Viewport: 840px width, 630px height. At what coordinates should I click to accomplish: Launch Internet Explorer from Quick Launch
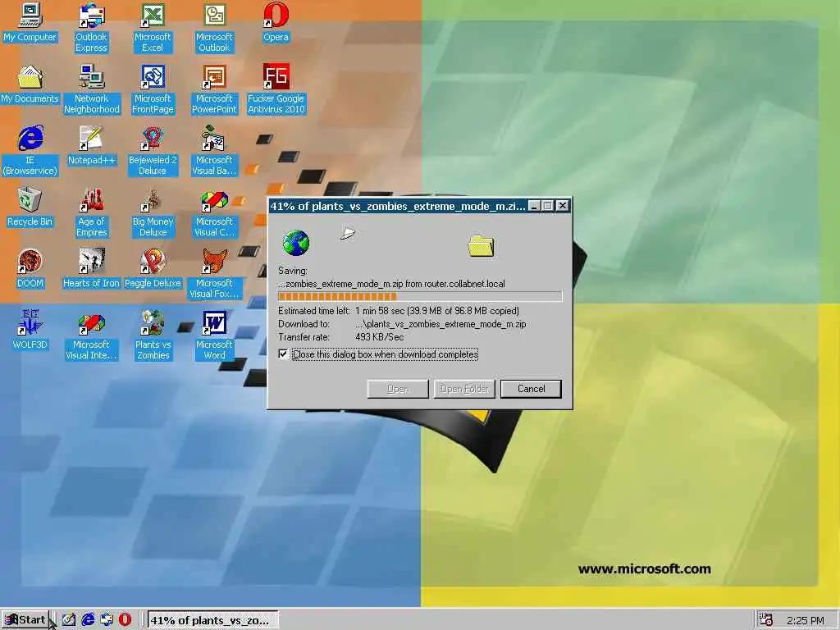point(88,620)
